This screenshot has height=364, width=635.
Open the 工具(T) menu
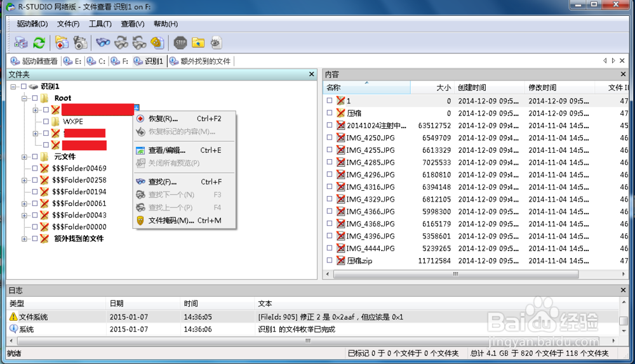pos(100,24)
